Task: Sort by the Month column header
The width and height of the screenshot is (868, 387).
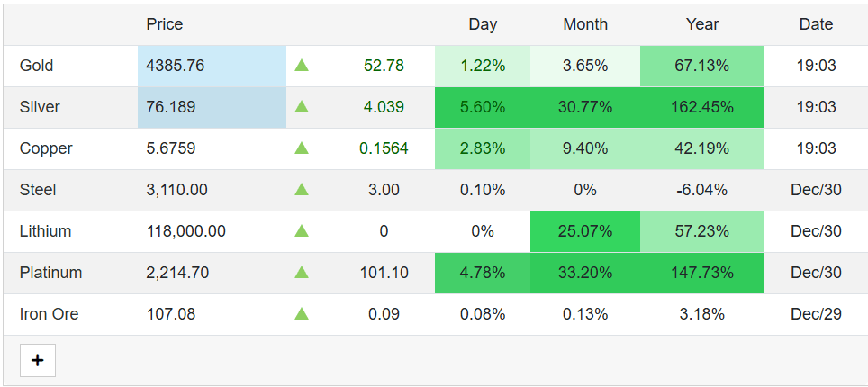Action: tap(585, 24)
